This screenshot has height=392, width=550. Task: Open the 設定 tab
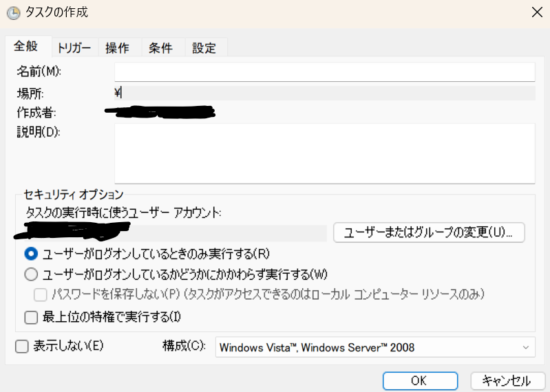coord(207,47)
